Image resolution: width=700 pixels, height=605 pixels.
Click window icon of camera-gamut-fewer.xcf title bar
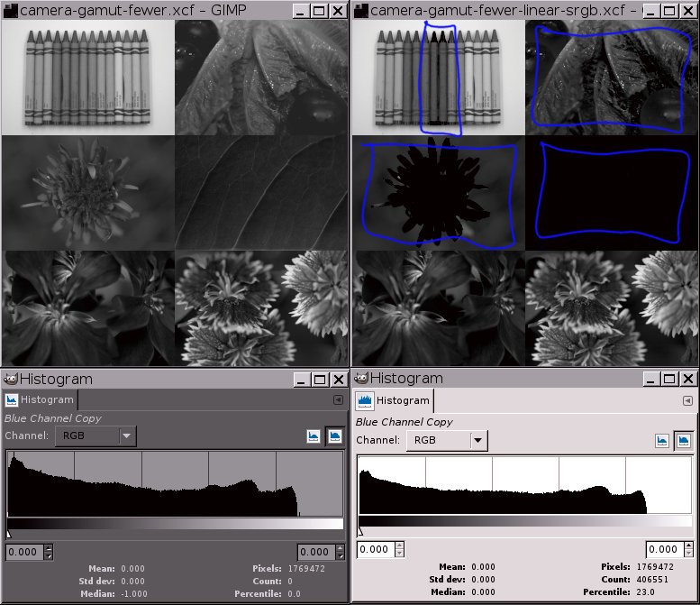pyautogui.click(x=10, y=10)
